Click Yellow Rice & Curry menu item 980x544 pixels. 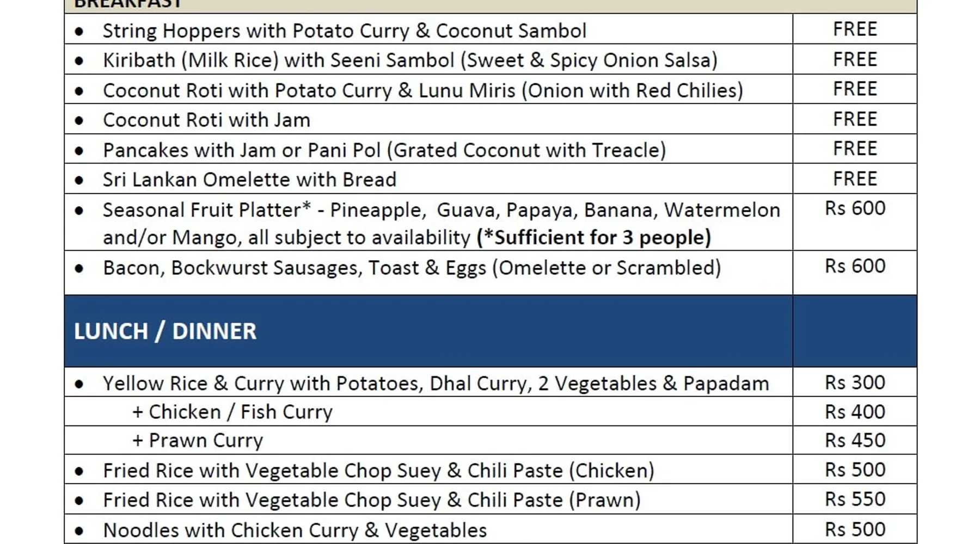pyautogui.click(x=436, y=384)
